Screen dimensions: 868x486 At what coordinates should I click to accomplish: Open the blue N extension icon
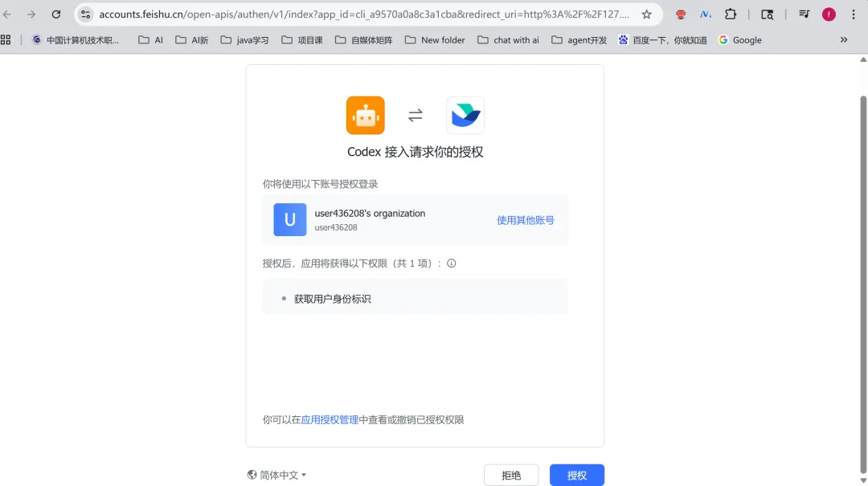coord(706,14)
